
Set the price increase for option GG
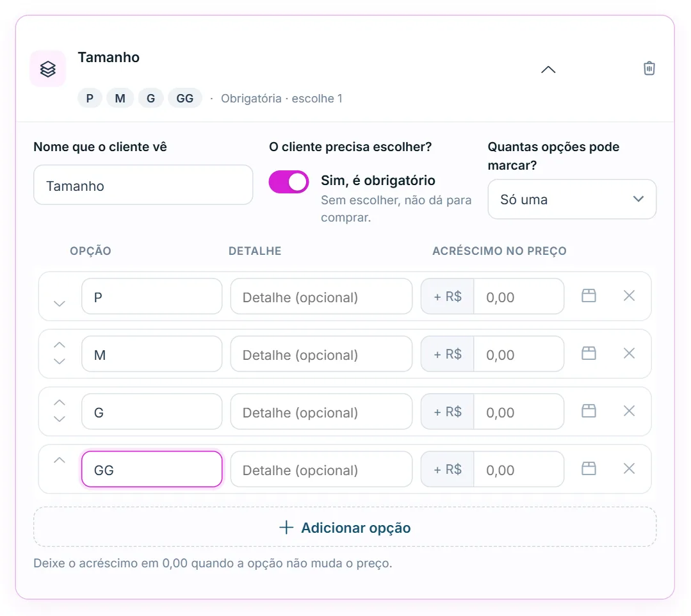pos(519,469)
